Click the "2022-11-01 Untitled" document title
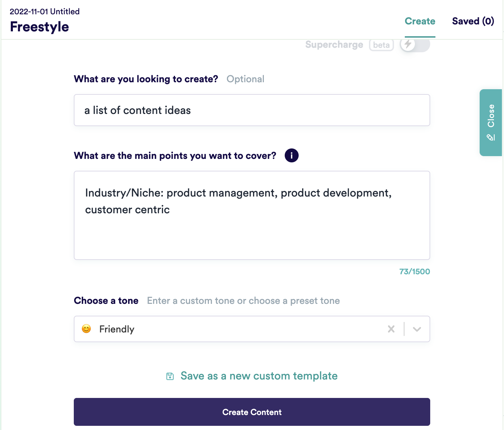 (x=45, y=11)
